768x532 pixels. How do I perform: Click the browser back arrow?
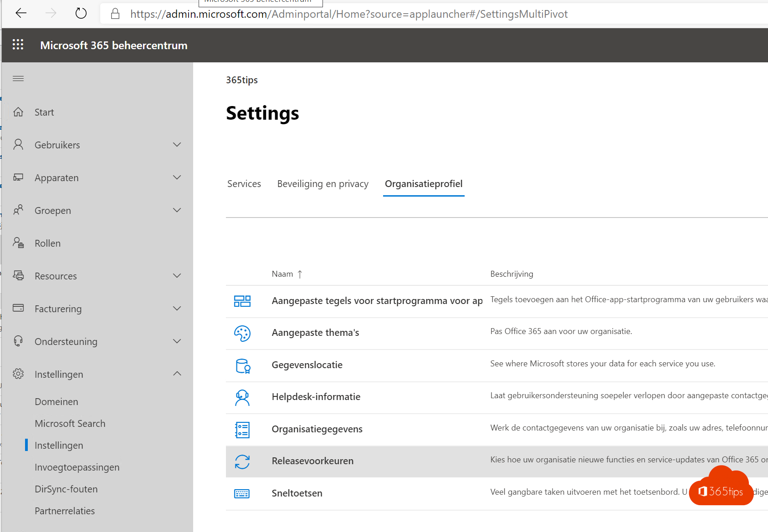(x=21, y=13)
